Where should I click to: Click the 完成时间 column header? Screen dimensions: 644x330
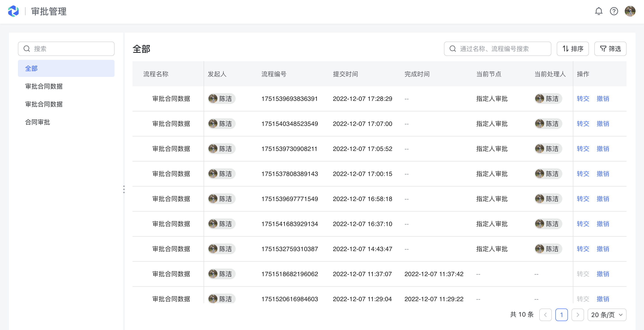click(417, 74)
